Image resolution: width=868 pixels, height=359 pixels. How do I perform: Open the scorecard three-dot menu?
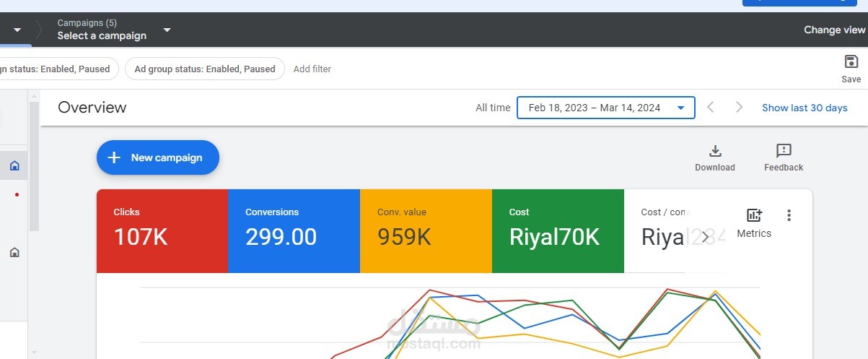tap(789, 215)
